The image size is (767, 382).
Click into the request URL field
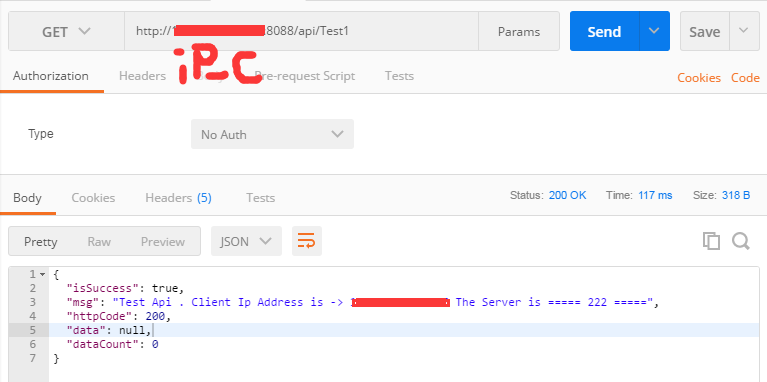pos(301,31)
